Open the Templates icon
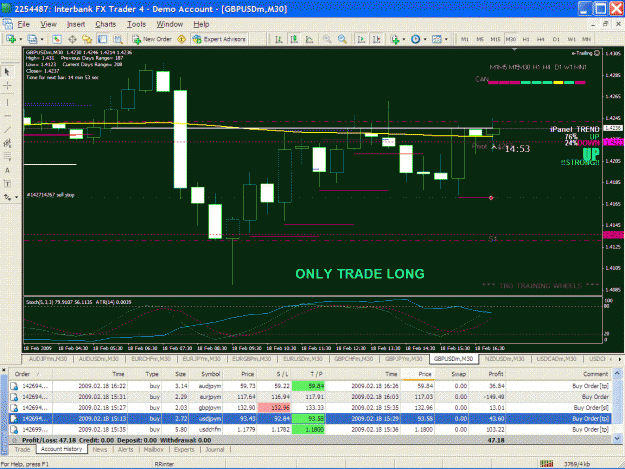The image size is (625, 469). (436, 39)
